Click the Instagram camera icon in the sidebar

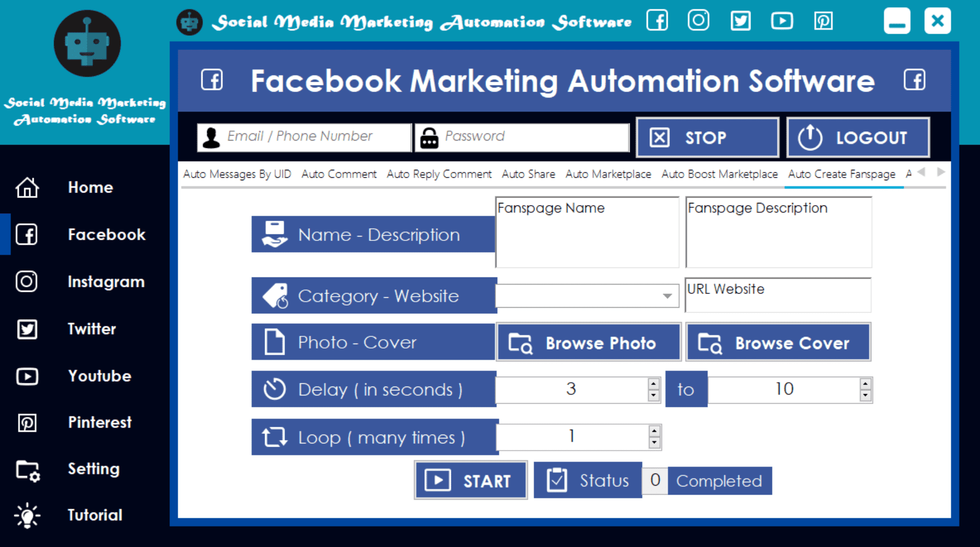click(26, 281)
